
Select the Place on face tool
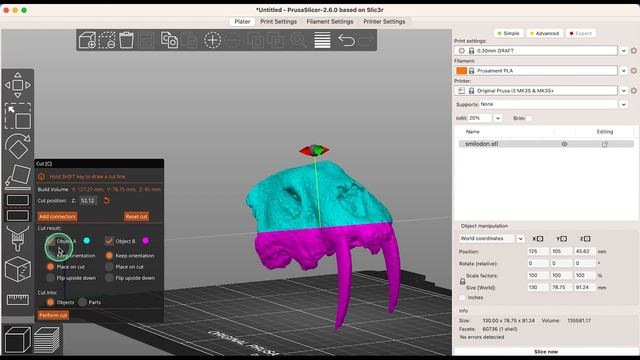click(x=18, y=178)
